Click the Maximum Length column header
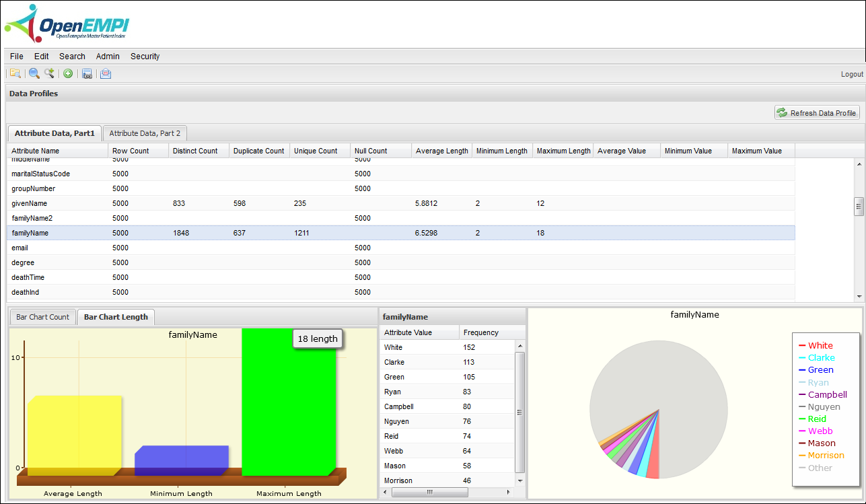This screenshot has height=504, width=866. 563,151
